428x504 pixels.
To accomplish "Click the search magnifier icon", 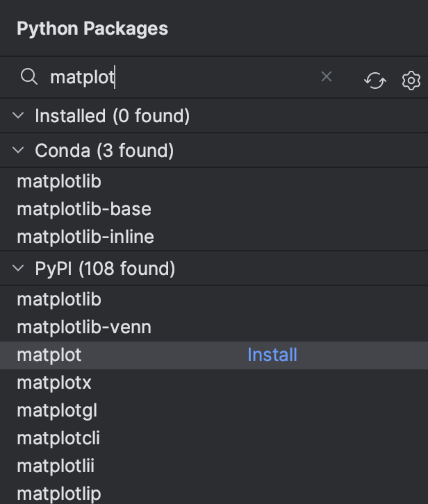I will pyautogui.click(x=28, y=77).
